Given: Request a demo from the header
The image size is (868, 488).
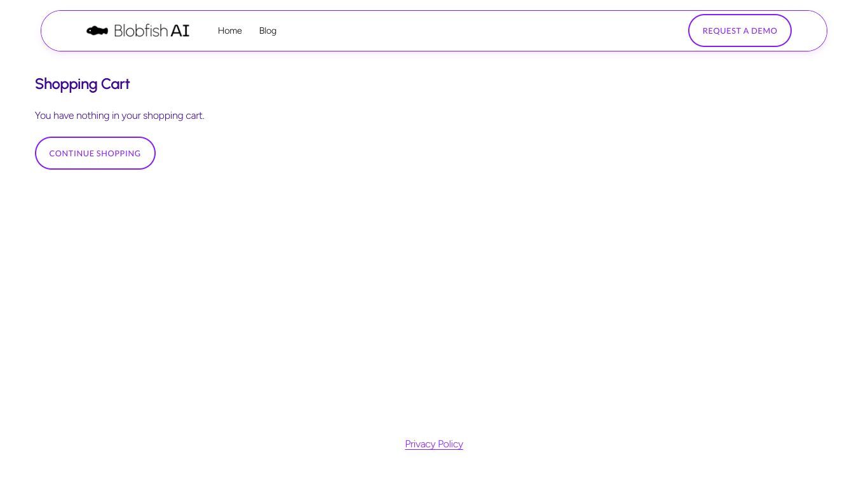Looking at the screenshot, I should [x=739, y=30].
